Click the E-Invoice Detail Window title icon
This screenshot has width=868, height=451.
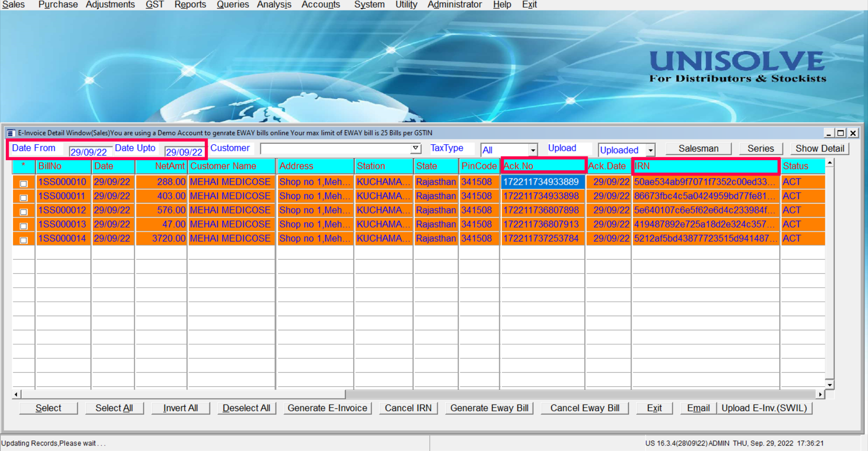point(10,133)
